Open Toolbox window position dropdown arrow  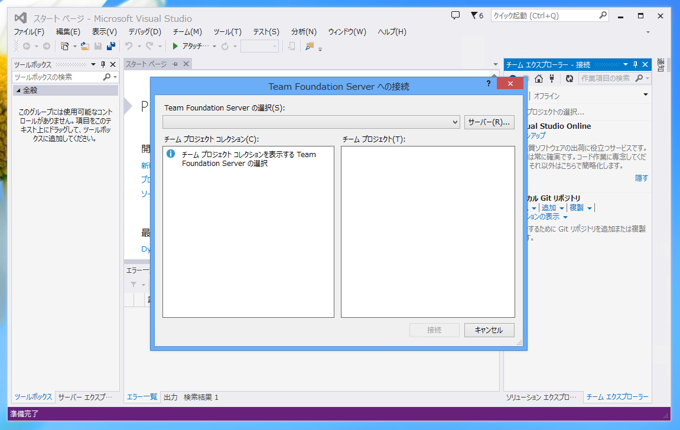click(93, 64)
